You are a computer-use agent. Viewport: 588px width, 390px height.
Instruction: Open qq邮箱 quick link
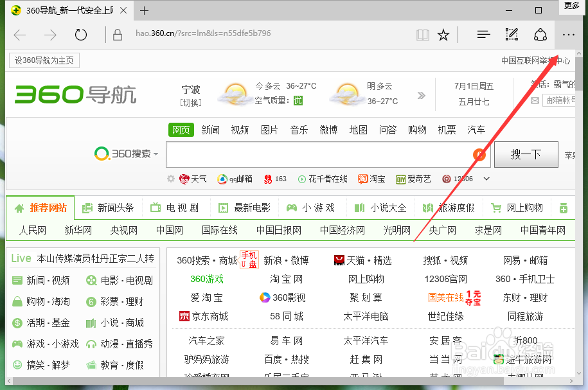pos(235,179)
